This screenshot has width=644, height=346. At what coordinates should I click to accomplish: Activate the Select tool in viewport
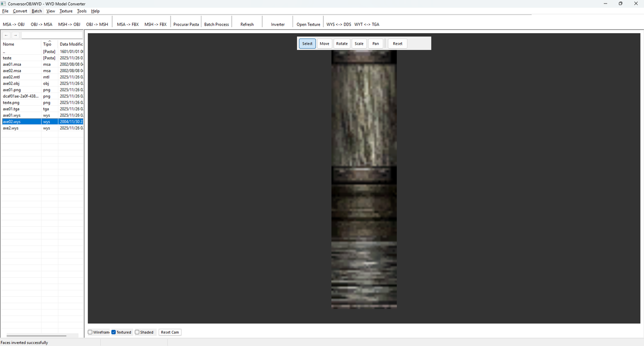(307, 44)
